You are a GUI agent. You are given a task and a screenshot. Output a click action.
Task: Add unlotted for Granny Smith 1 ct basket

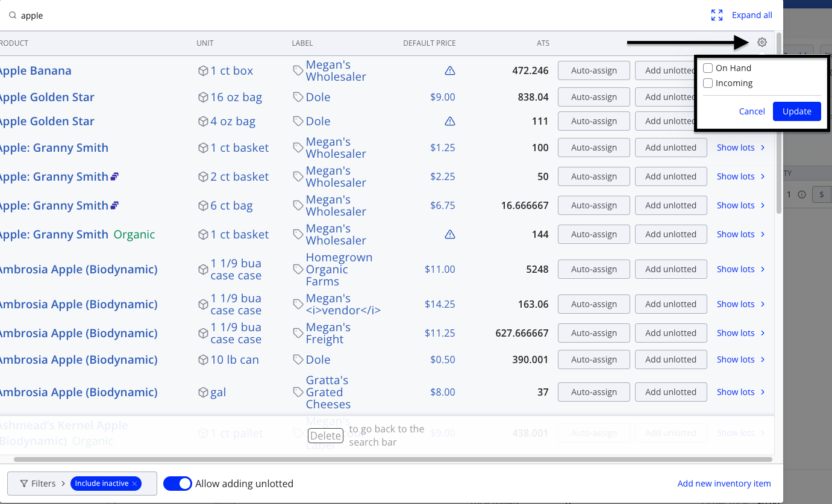click(671, 148)
